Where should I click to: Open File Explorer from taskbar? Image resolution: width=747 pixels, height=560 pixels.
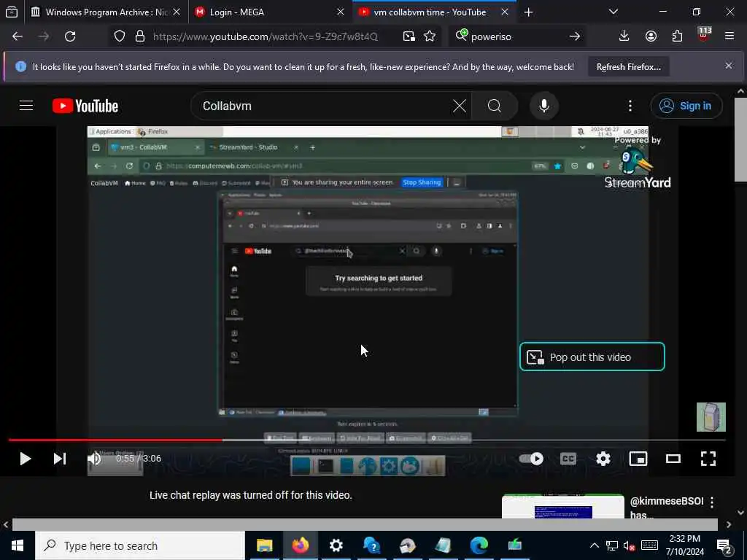(264, 545)
